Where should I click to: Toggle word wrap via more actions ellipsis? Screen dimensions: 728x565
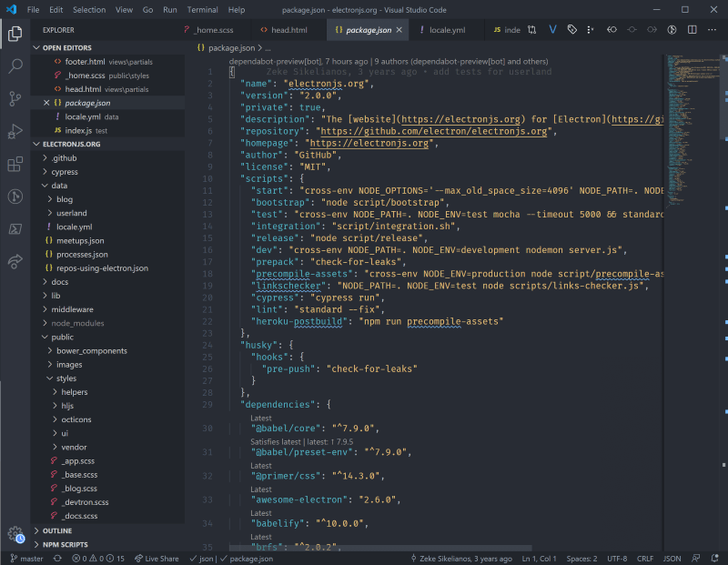click(x=713, y=29)
